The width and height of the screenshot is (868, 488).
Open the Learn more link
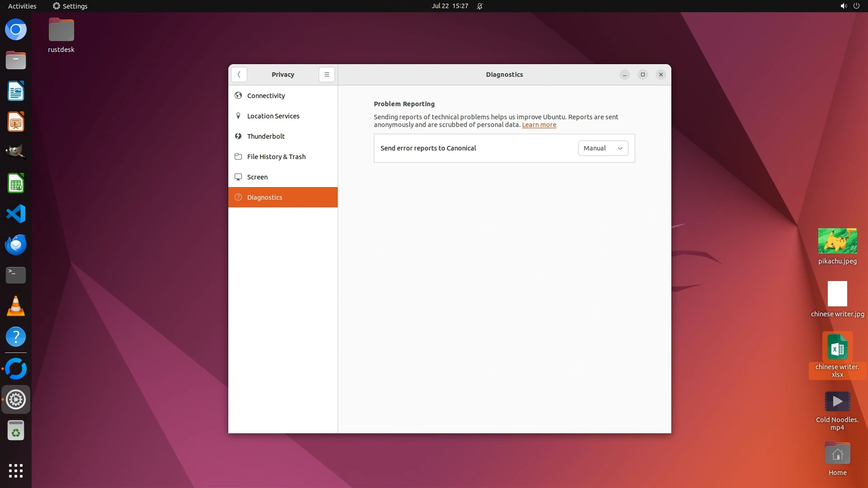[539, 125]
